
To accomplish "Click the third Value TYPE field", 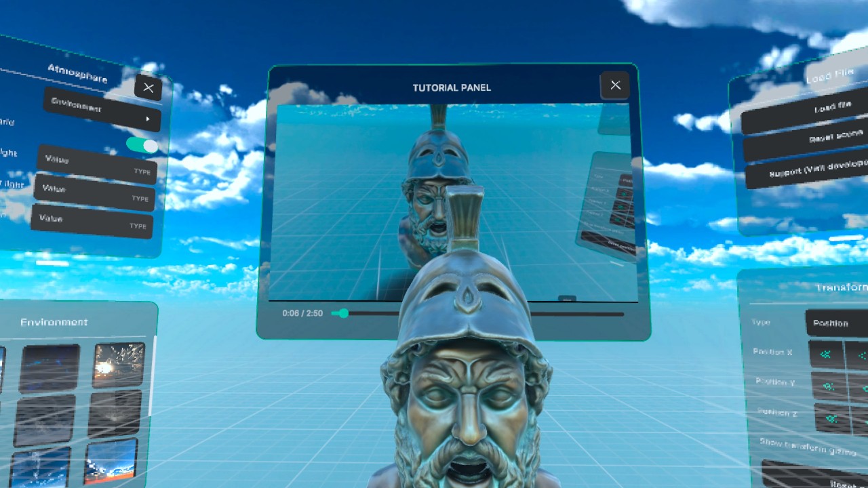I will (x=92, y=222).
